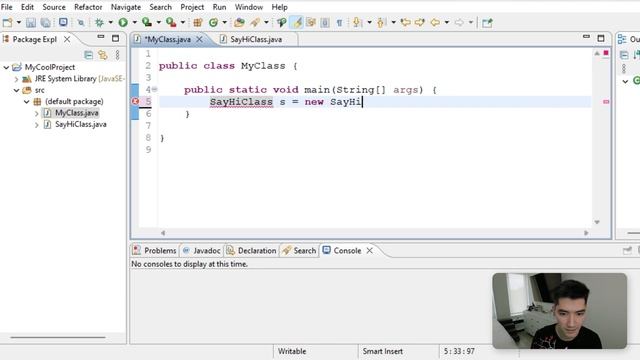
Task: Open the Back history dropdown arrow
Action: pos(447,22)
